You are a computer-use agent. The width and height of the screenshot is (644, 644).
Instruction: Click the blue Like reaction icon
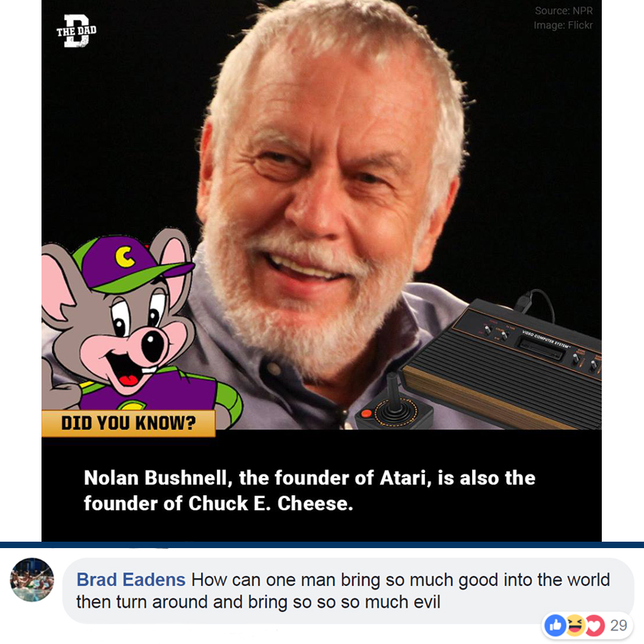point(555,625)
